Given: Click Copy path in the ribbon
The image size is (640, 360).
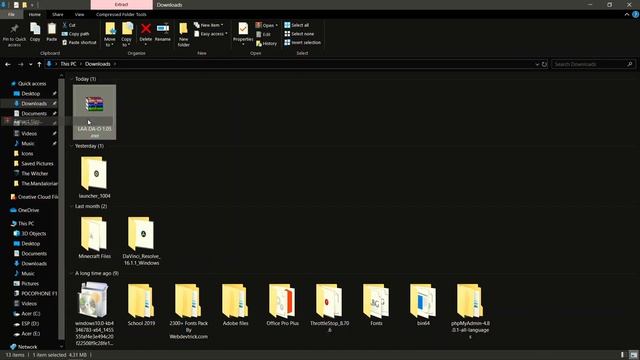Looking at the screenshot, I should tap(76, 34).
